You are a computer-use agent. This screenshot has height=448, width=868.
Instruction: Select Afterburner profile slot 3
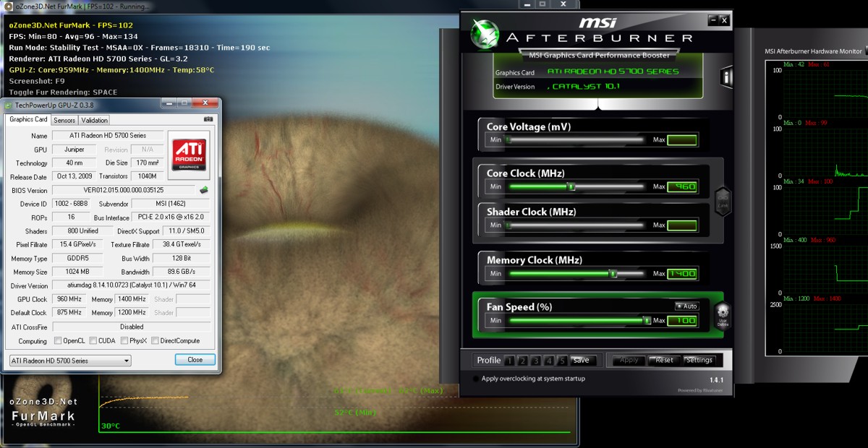coord(537,361)
